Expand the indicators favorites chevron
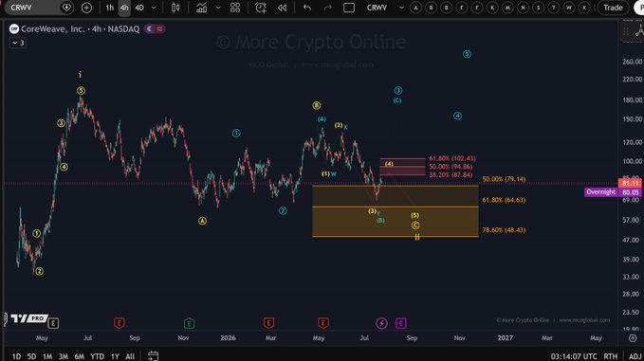The image size is (644, 361). (218, 8)
